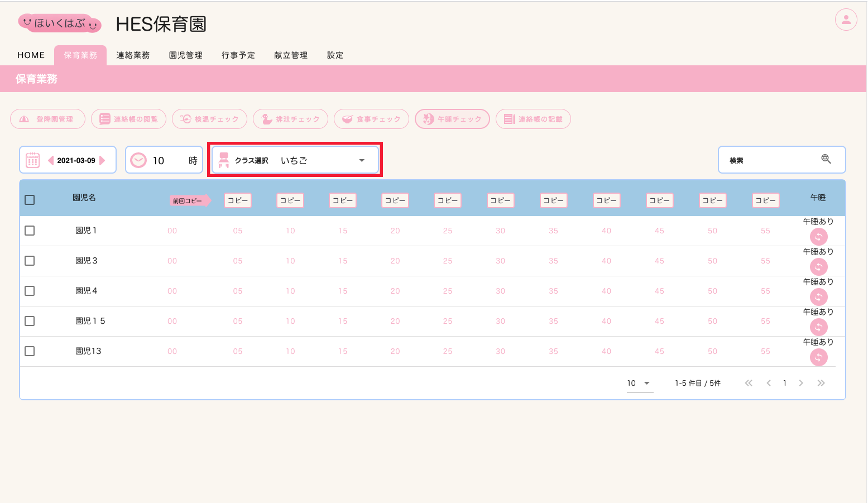868x503 pixels.
Task: Check the select-all checkbox in header
Action: coord(30,200)
